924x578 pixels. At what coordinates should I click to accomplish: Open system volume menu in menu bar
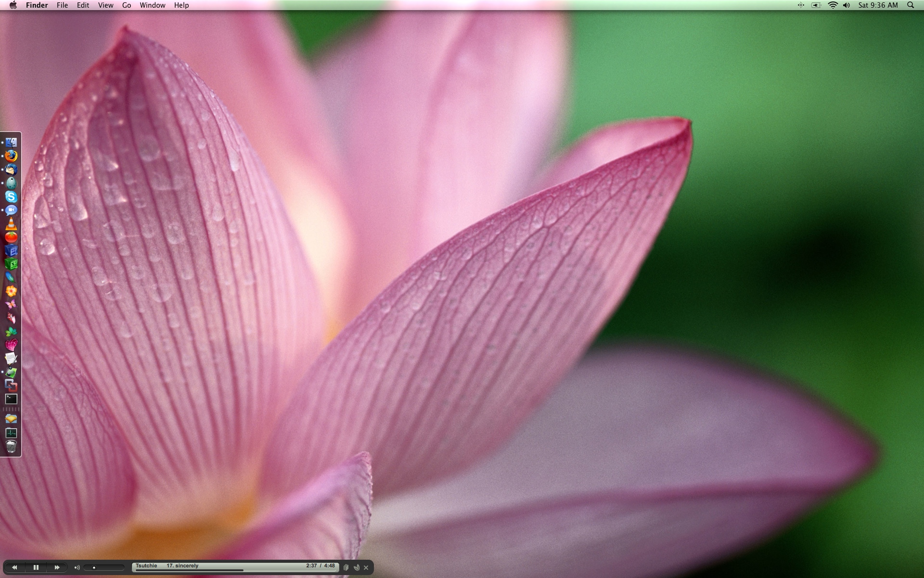847,5
